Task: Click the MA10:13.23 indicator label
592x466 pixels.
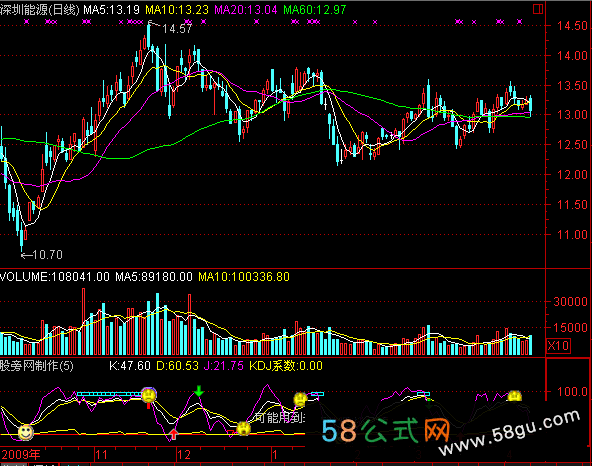Action: 177,9
